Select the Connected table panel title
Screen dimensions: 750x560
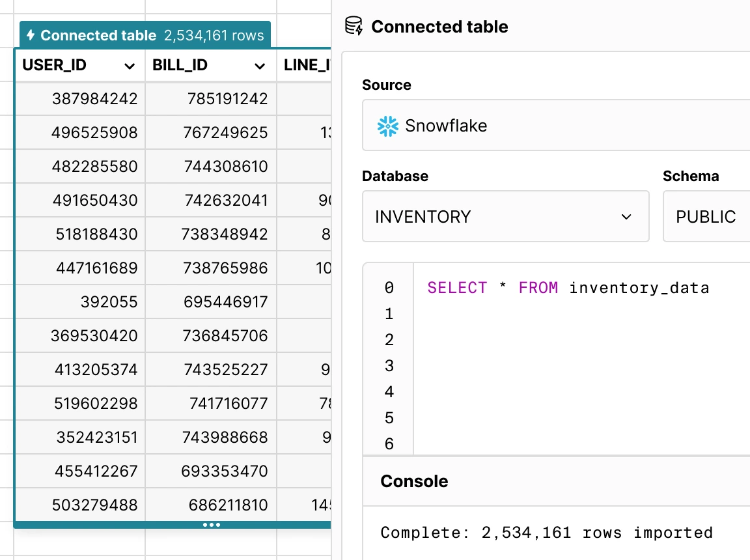pos(439,27)
